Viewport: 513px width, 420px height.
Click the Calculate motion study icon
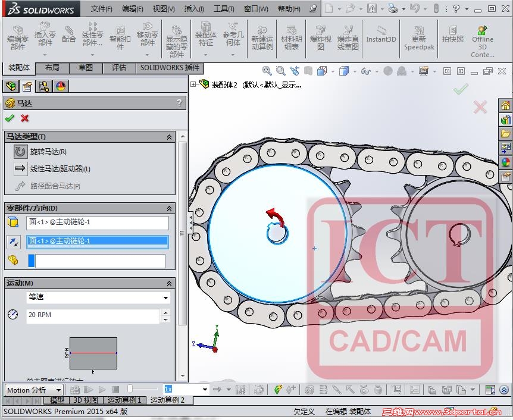coord(74,389)
